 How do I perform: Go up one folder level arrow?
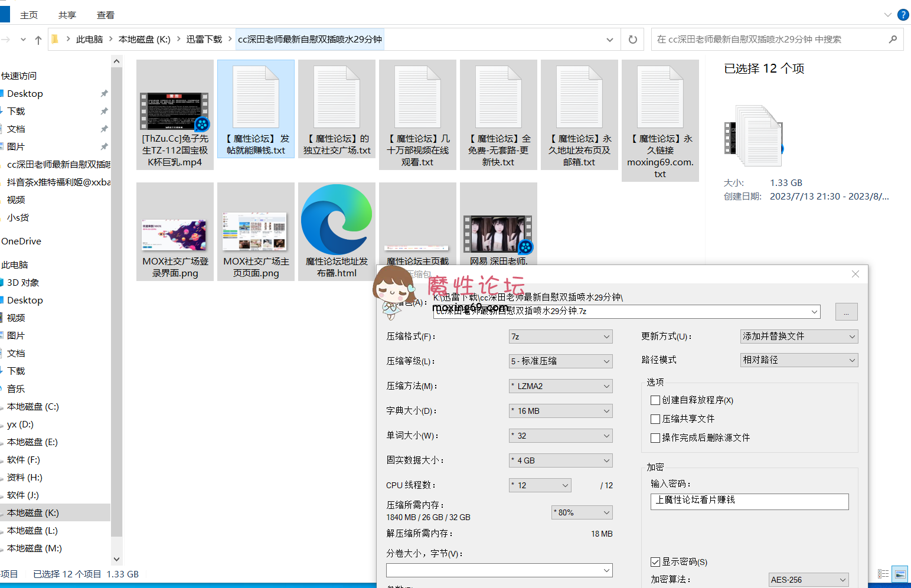tap(38, 40)
